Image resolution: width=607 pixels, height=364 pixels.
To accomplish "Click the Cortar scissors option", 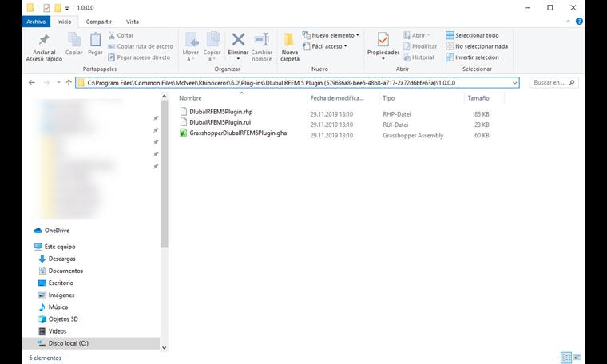I will click(121, 35).
